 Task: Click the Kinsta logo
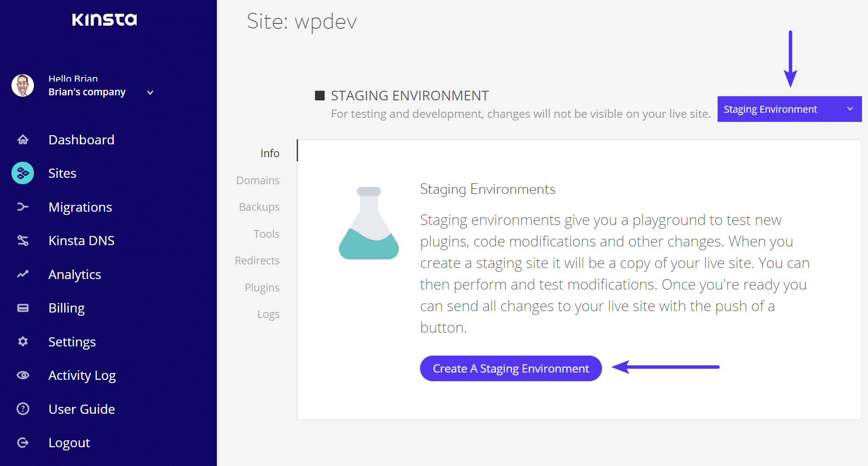[x=105, y=19]
